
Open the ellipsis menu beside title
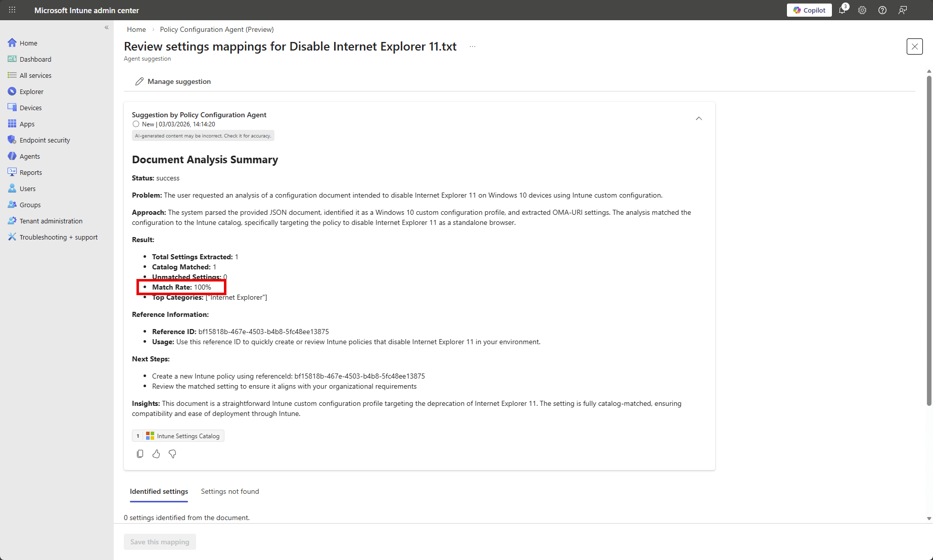coord(473,46)
